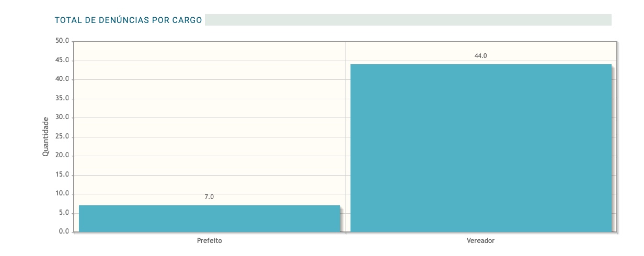Click the 50.0 y-axis tick label
The image size is (644, 256).
(62, 41)
